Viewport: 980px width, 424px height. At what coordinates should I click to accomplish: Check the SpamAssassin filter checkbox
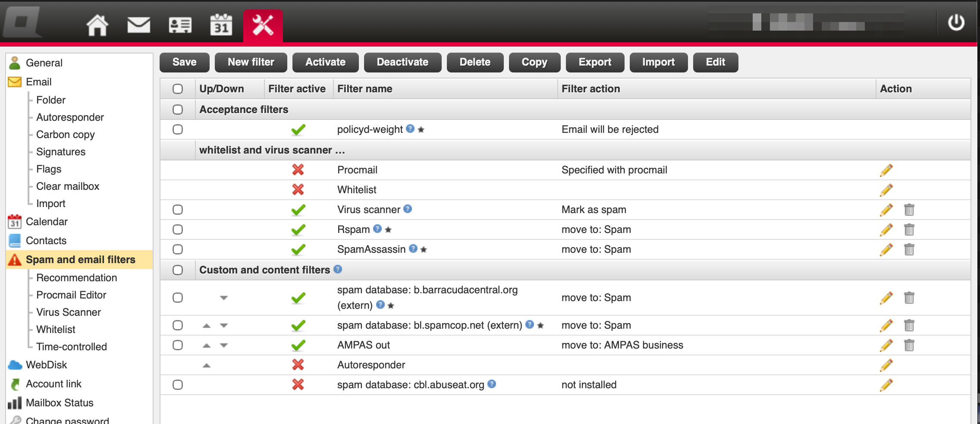pos(178,249)
